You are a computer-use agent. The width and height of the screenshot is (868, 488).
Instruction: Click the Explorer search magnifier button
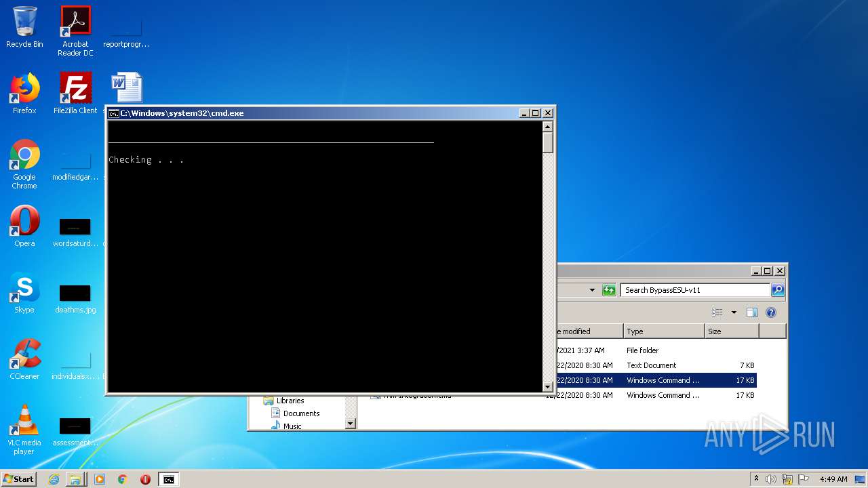[x=778, y=290]
